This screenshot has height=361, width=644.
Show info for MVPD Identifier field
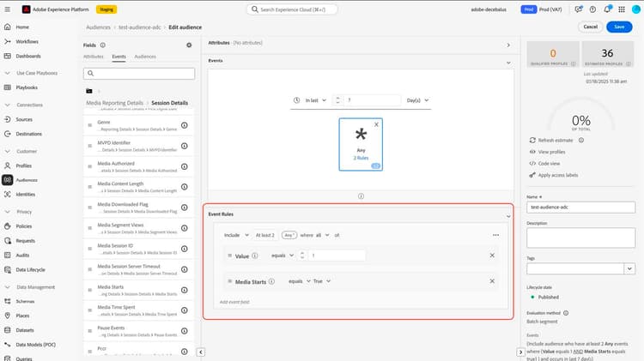(185, 146)
